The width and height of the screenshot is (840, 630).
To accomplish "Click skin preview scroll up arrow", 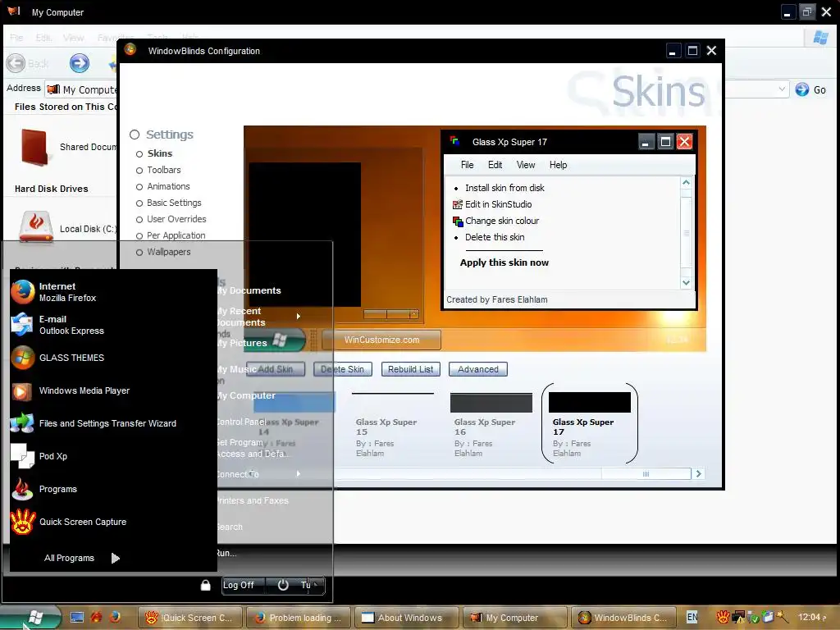I will (x=687, y=183).
